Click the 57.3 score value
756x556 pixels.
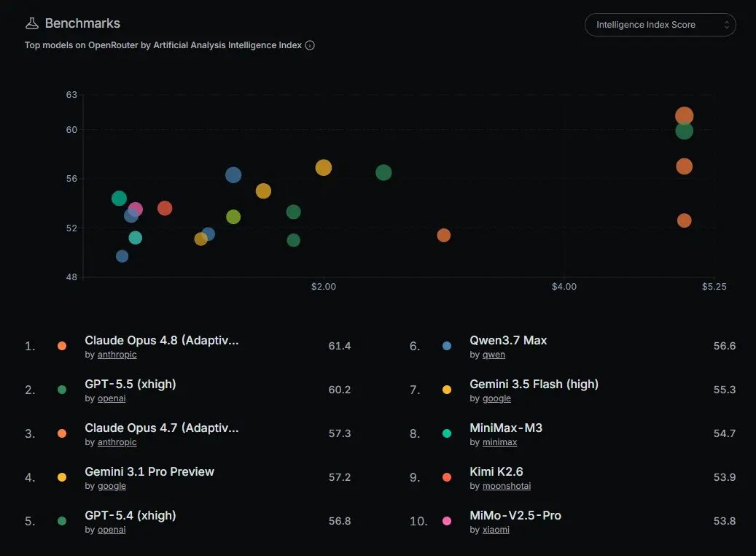click(340, 433)
